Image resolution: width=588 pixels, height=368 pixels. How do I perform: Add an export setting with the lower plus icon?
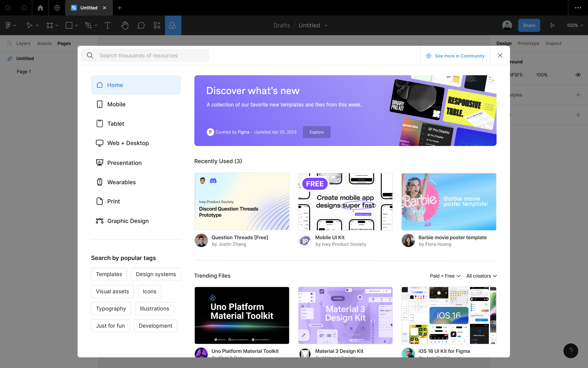coord(578,115)
